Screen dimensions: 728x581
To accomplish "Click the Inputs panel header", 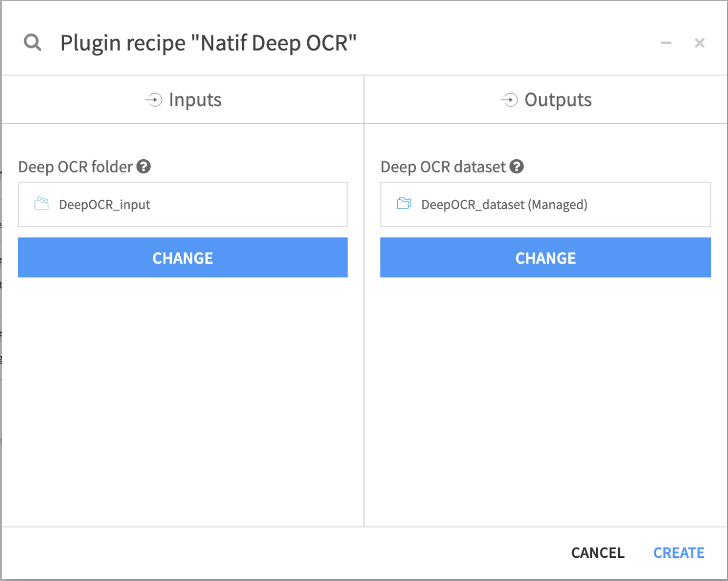I will click(182, 100).
